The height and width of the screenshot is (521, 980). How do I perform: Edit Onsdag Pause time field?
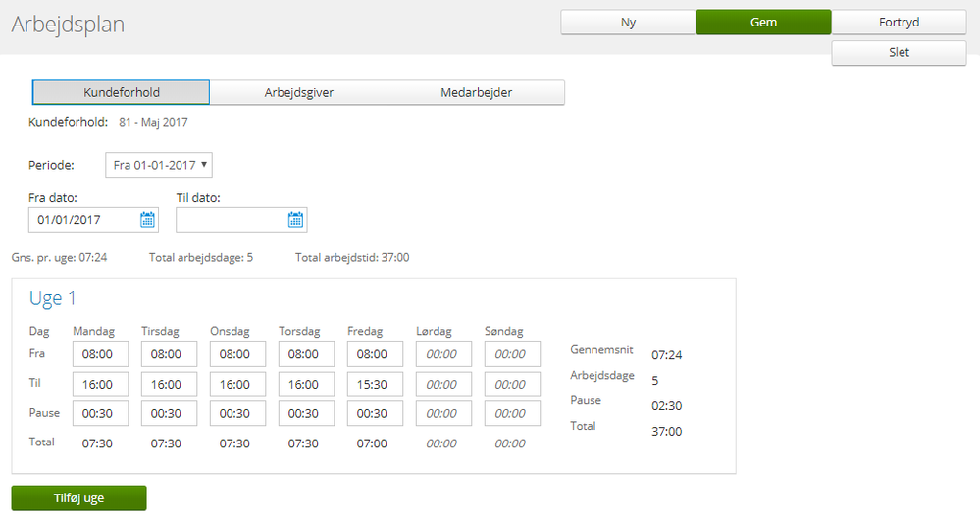[238, 413]
